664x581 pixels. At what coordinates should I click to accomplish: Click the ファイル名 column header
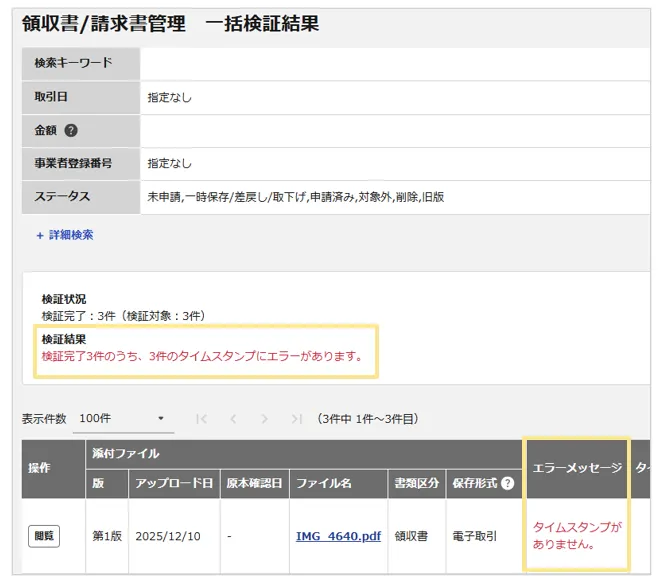338,484
